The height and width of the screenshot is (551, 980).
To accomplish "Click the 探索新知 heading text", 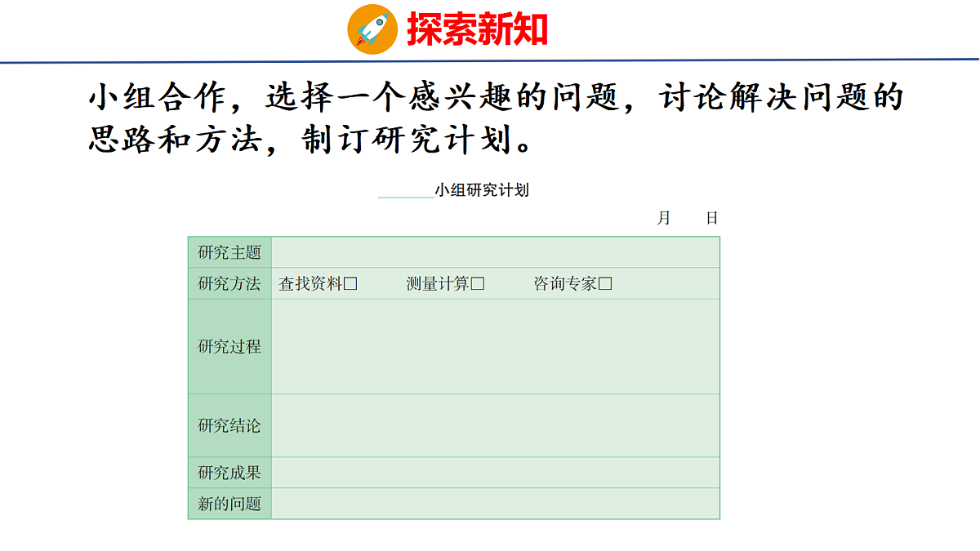I will click(478, 29).
